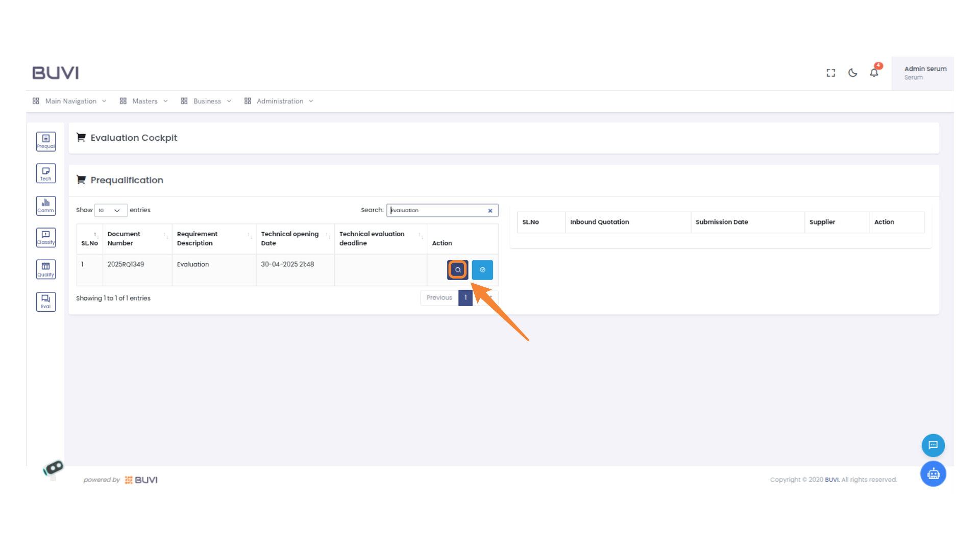Toggle dark mode with moon icon
Image resolution: width=980 pixels, height=551 pixels.
852,72
